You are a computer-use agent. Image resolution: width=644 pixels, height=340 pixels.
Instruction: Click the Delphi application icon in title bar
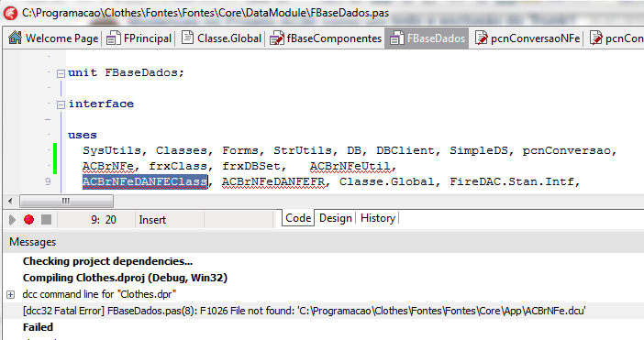click(10, 13)
